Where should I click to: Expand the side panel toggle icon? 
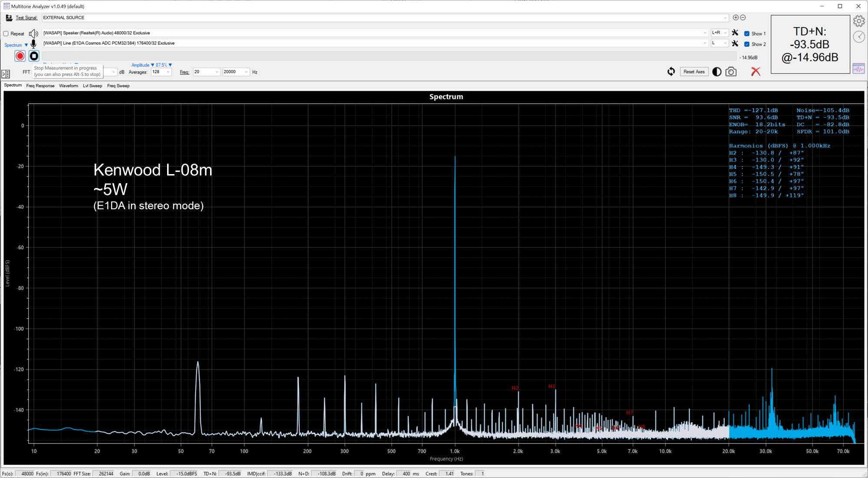point(6,74)
